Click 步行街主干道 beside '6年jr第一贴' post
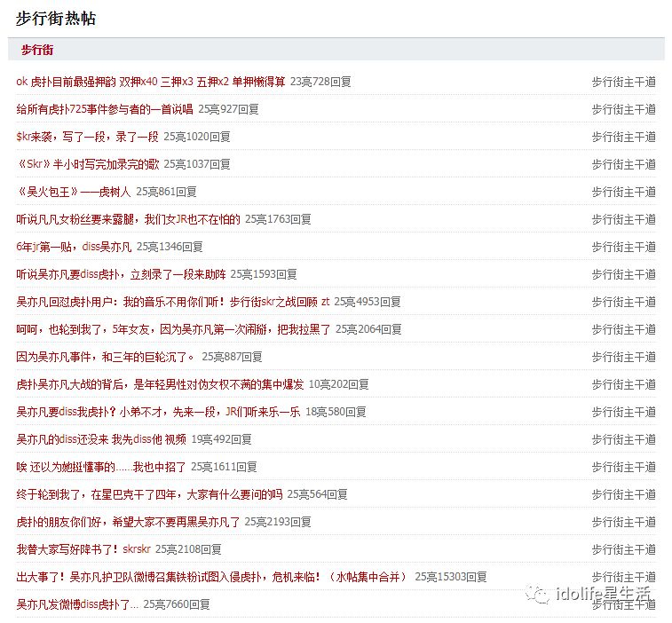 [623, 247]
